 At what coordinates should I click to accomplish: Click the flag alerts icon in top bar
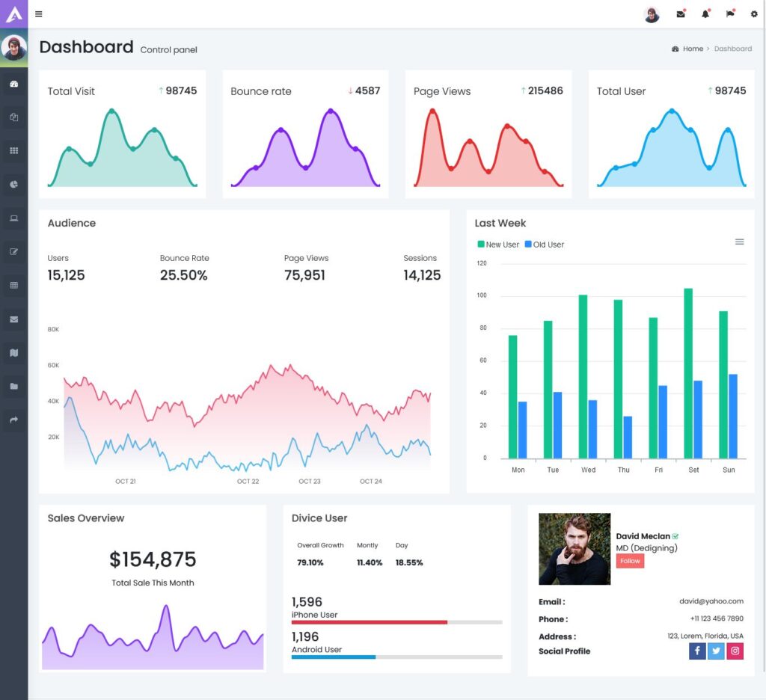click(729, 14)
